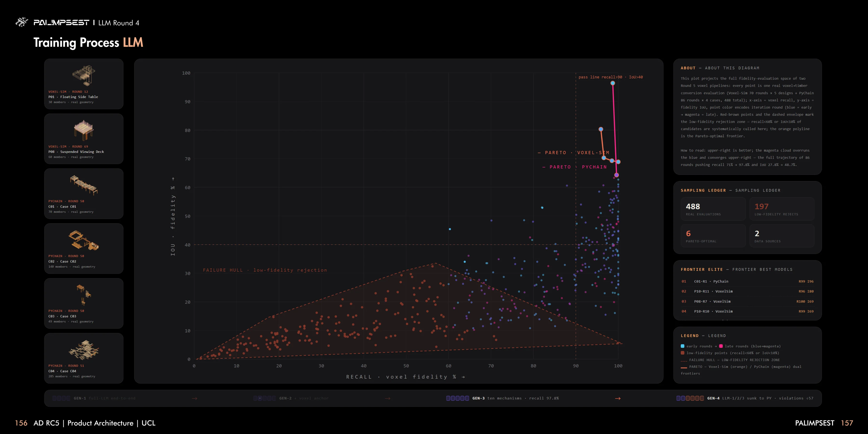
Task: Click the GEN-3 progress squares indicator
Action: (x=457, y=398)
